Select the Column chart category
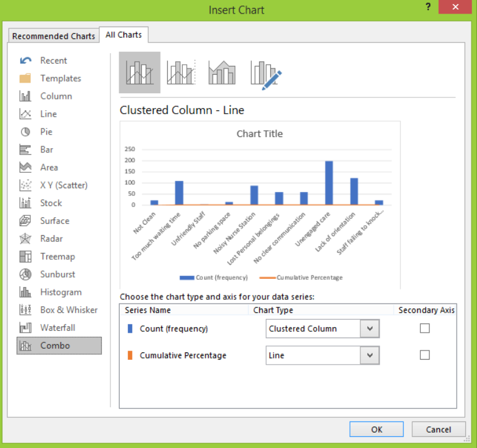The height and width of the screenshot is (448, 477). (59, 96)
